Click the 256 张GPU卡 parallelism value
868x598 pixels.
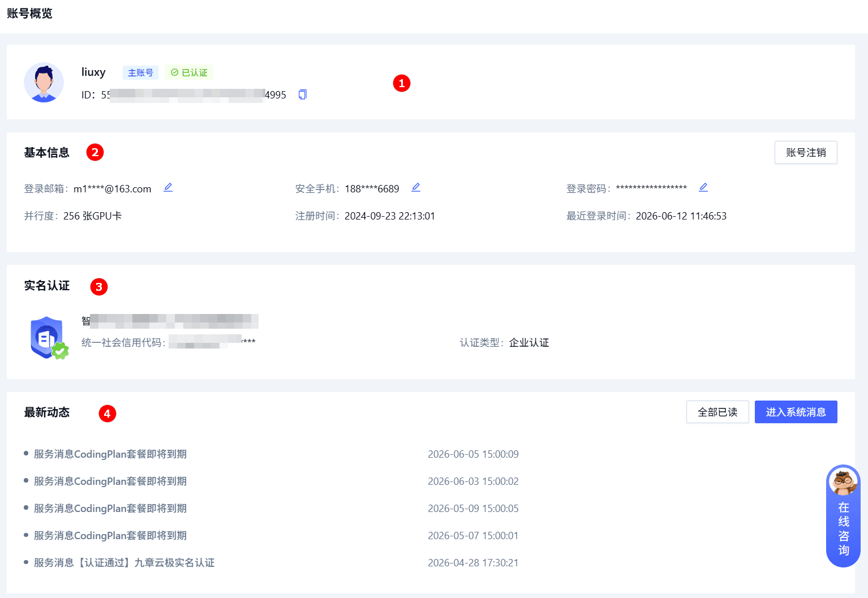click(x=93, y=216)
